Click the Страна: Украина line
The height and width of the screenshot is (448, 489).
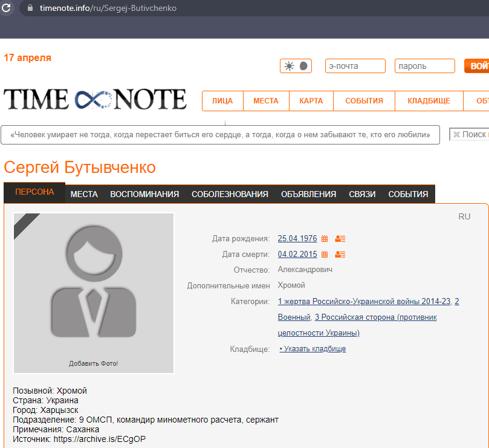pyautogui.click(x=45, y=400)
